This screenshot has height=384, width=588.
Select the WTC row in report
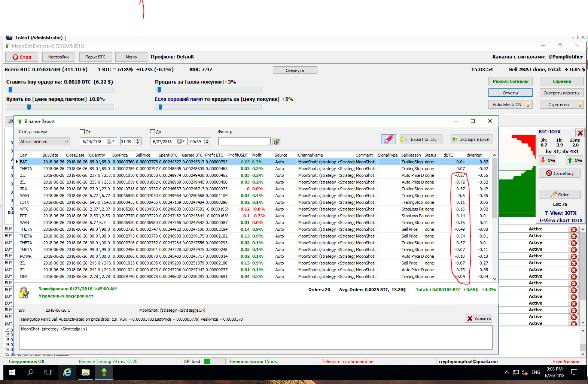point(254,209)
